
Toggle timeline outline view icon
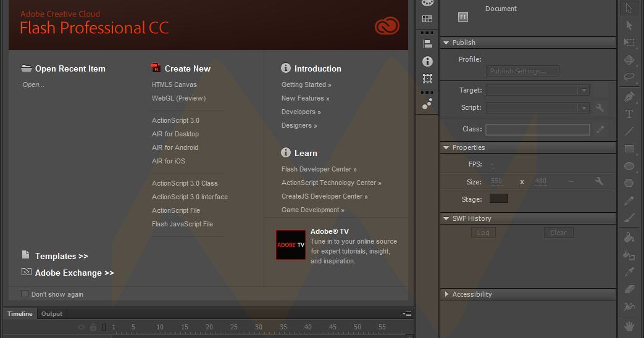(x=104, y=327)
